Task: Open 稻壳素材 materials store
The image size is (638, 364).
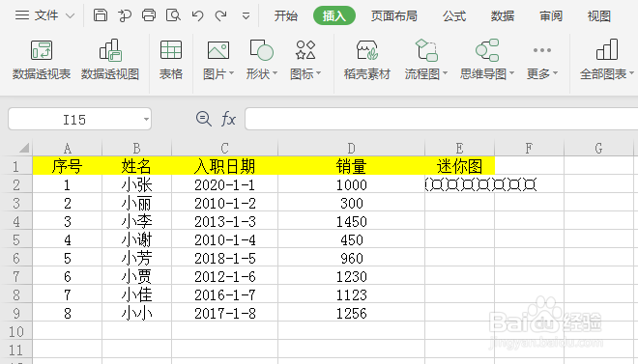Action: 367,60
